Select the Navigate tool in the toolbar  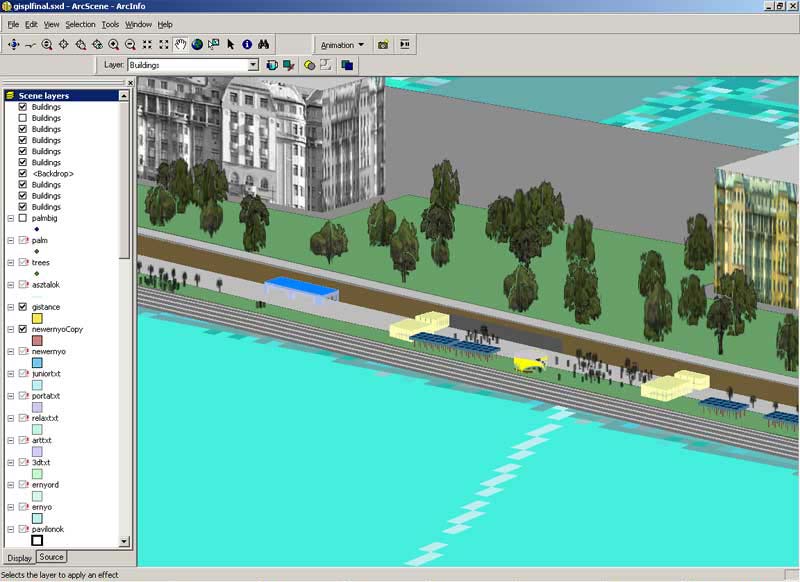14,45
